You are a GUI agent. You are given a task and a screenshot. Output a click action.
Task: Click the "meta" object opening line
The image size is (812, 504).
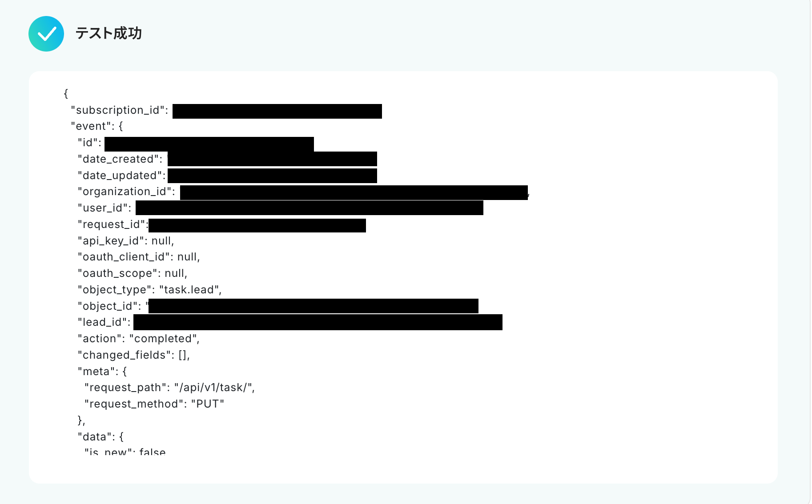click(102, 372)
